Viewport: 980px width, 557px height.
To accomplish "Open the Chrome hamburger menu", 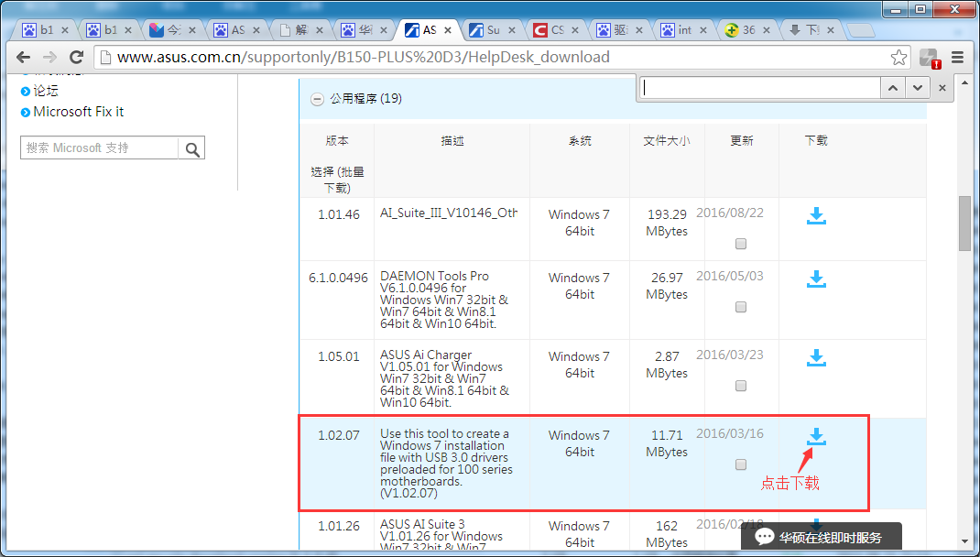I will coord(957,58).
